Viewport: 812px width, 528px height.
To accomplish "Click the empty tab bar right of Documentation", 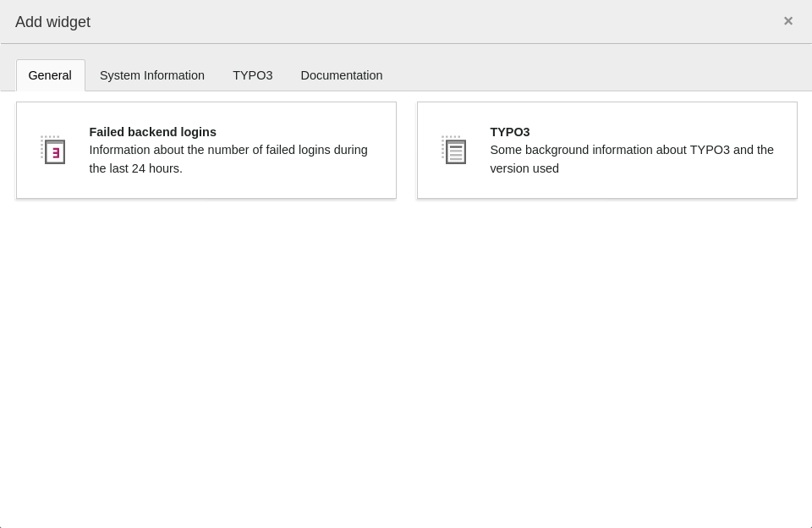I will pos(592,75).
